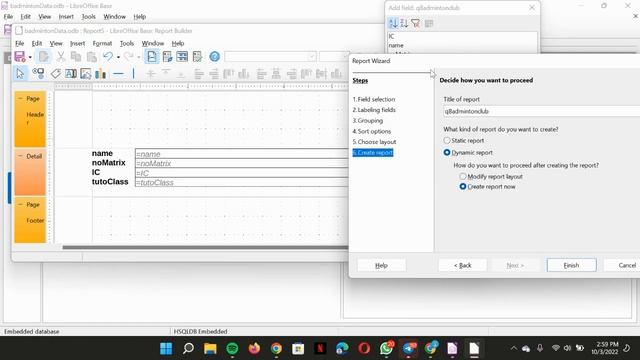This screenshot has height=360, width=640.
Task: Go to wizard step 1 Field selection
Action: [374, 99]
